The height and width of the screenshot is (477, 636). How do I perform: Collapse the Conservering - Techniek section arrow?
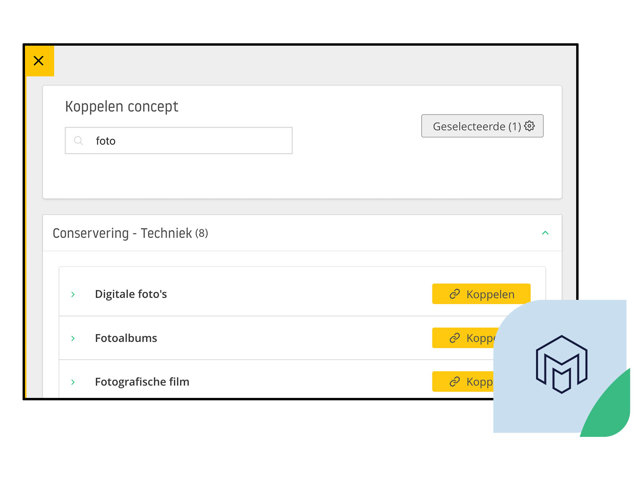545,233
